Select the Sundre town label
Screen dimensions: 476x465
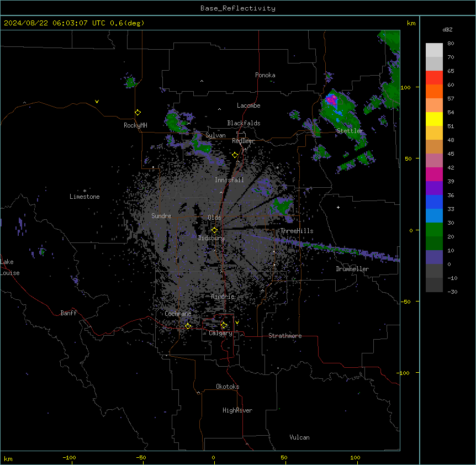161,216
